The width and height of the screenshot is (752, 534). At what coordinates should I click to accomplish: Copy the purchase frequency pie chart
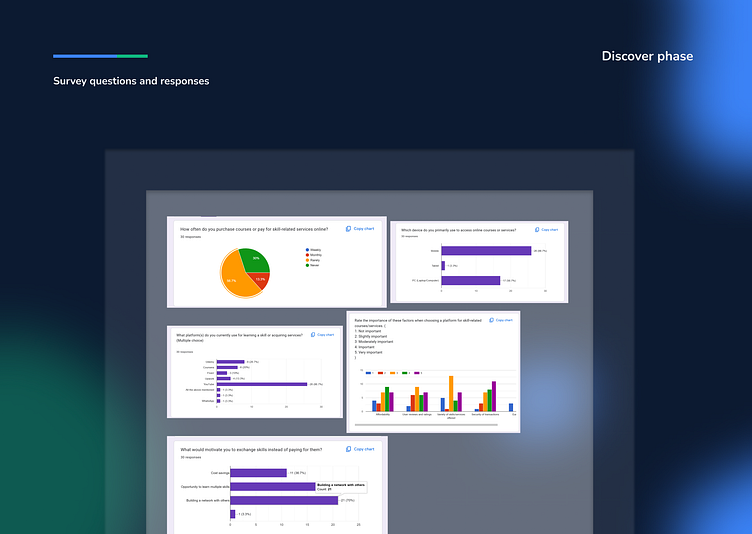pos(360,229)
